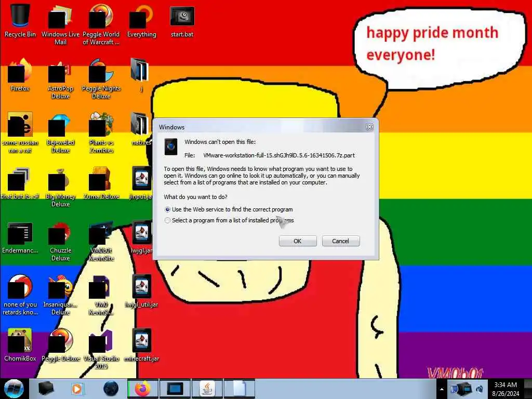Close the Windows dialog with the X button
Image resolution: width=532 pixels, height=399 pixels.
[369, 127]
